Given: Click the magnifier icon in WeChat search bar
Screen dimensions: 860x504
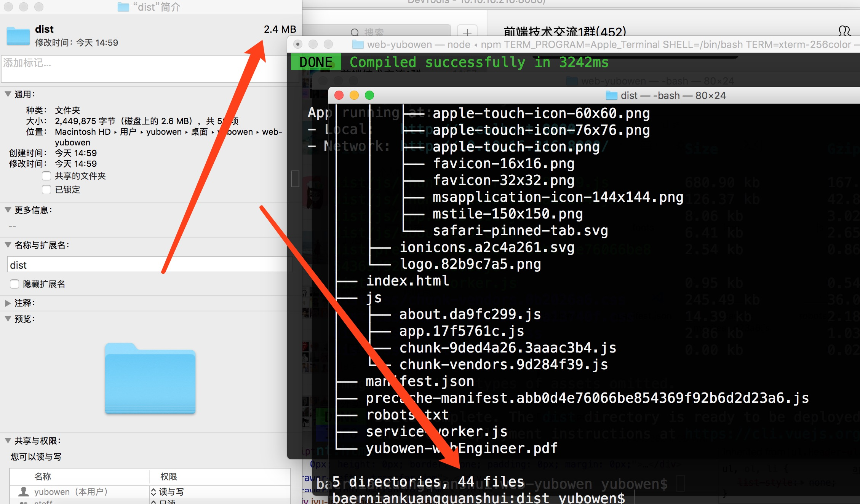Looking at the screenshot, I should click(355, 32).
